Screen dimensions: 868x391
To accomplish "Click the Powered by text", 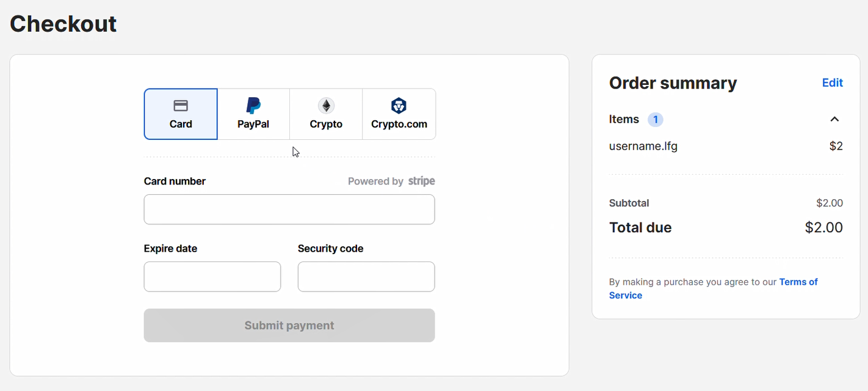I will [x=375, y=181].
